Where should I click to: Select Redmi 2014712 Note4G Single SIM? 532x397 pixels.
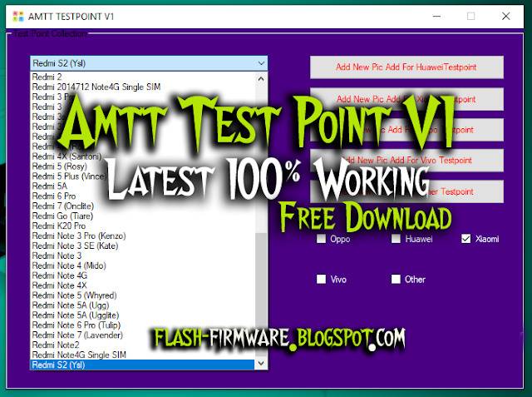(x=142, y=87)
